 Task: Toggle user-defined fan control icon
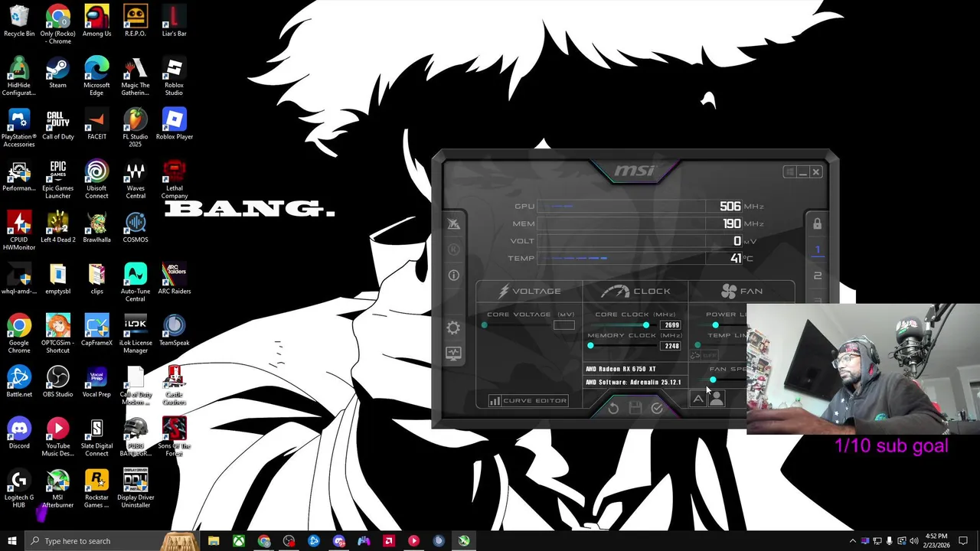pos(717,399)
